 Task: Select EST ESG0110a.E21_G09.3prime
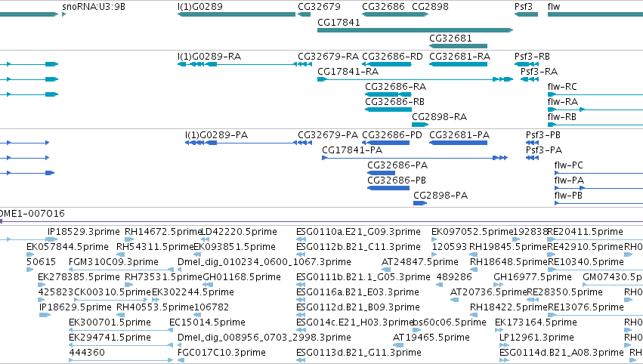tap(300, 239)
